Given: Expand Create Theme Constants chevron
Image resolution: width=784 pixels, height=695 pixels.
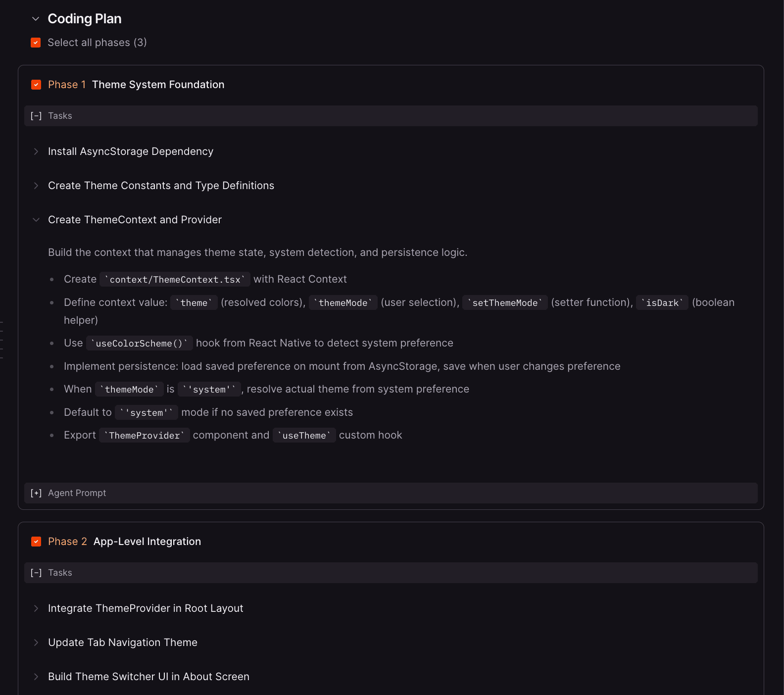Looking at the screenshot, I should (x=36, y=186).
